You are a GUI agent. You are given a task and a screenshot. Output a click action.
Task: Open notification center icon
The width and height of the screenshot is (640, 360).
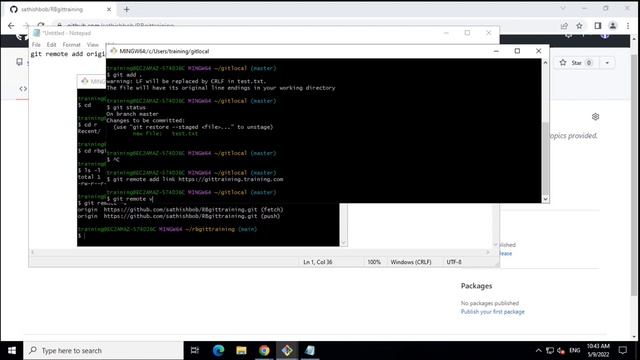(x=622, y=351)
